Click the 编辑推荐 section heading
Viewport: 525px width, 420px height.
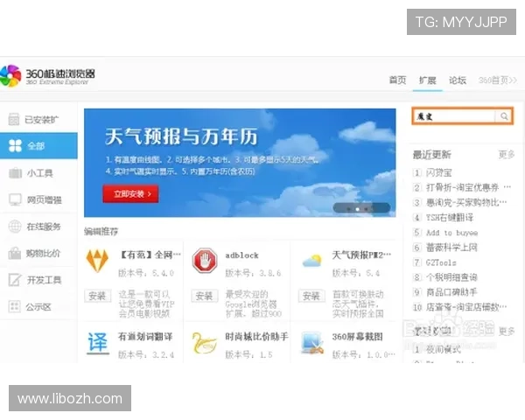pos(101,231)
